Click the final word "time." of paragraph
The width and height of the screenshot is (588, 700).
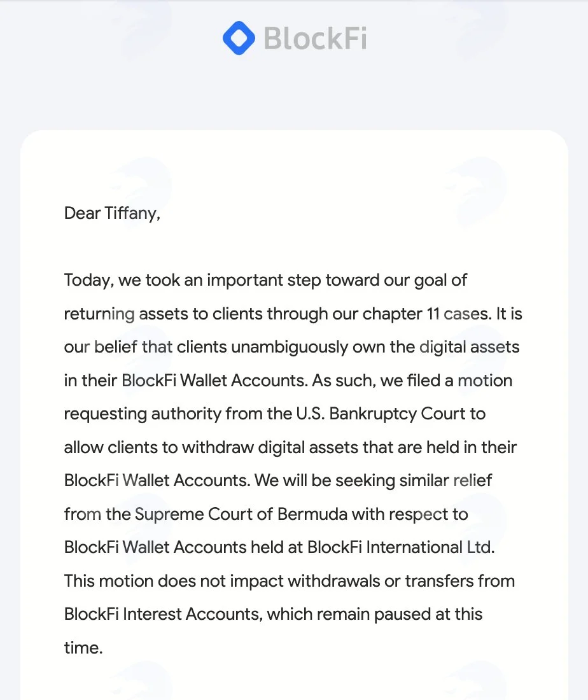coord(83,648)
